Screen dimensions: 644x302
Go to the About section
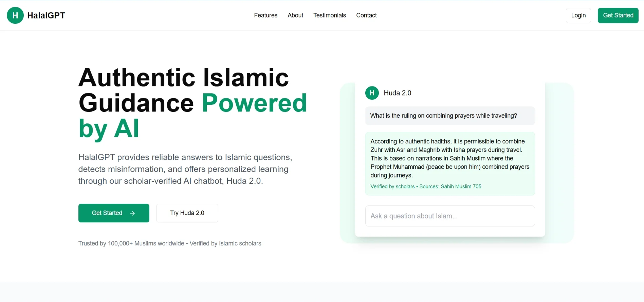point(295,15)
